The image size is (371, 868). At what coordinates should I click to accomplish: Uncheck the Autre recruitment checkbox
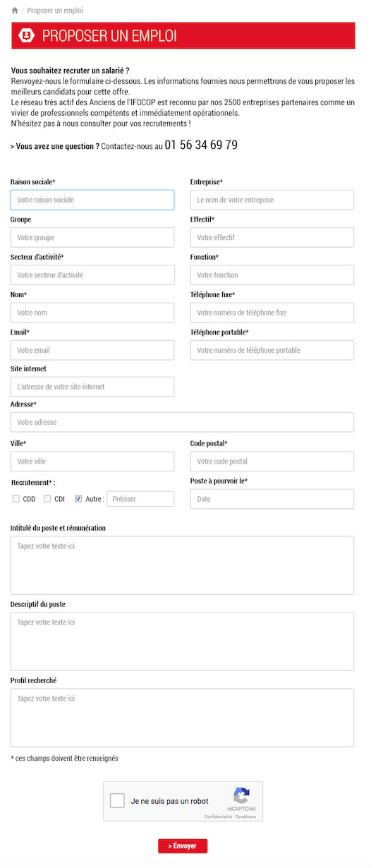(x=78, y=499)
